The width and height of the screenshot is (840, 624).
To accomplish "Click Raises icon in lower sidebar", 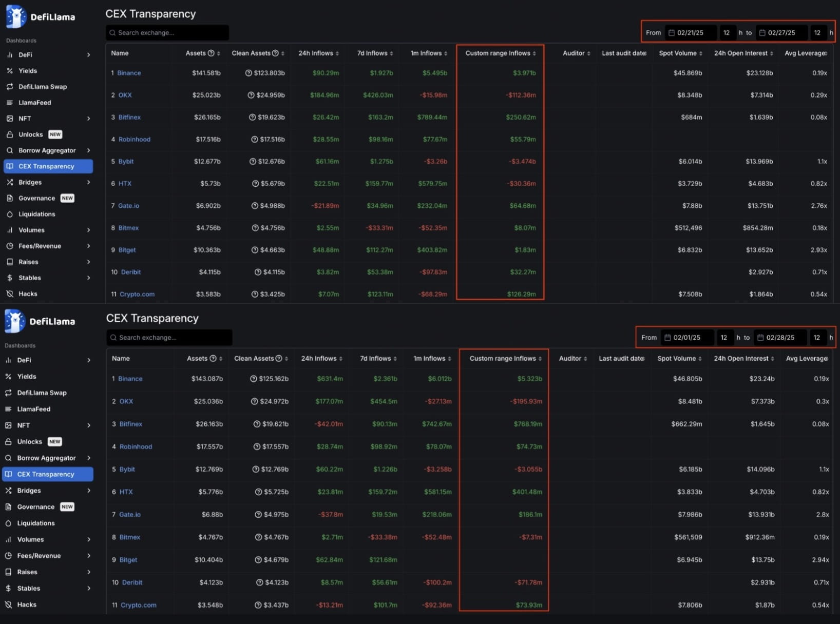I will [x=8, y=572].
